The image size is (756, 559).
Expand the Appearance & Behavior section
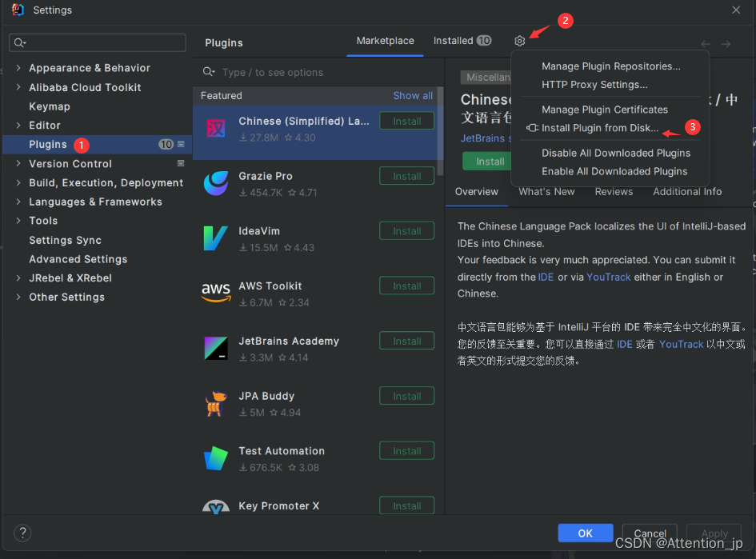click(18, 68)
